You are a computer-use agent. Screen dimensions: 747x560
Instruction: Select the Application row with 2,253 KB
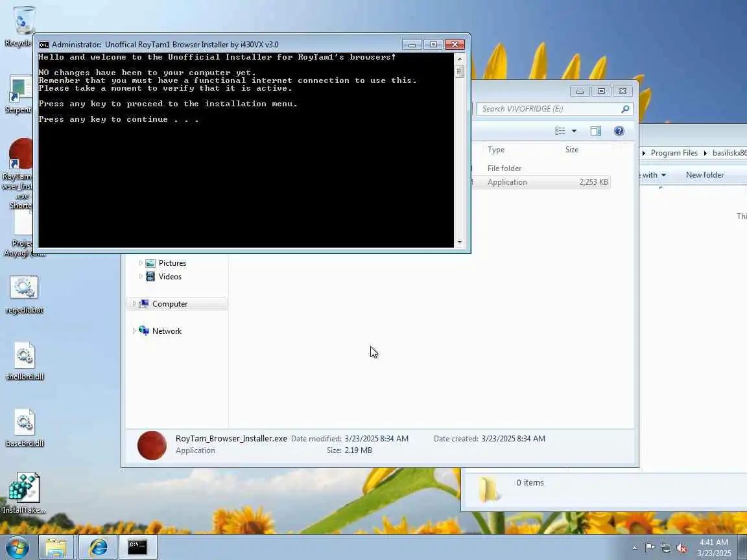point(541,182)
